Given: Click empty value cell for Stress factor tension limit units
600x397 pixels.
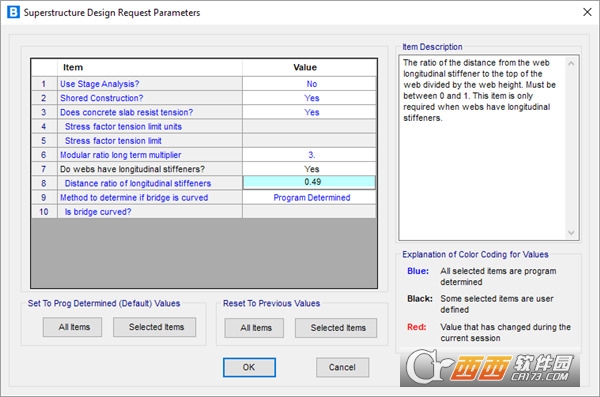Looking at the screenshot, I should tap(309, 126).
